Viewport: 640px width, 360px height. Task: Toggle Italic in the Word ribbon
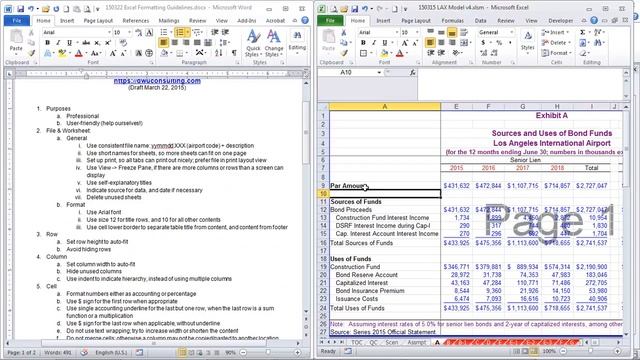click(58, 42)
